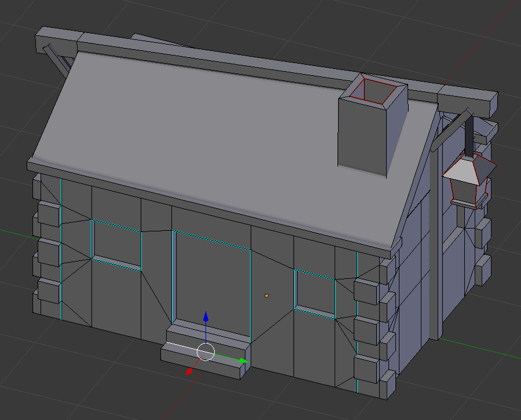Click the blue Z-axis gizmo arrow
This screenshot has height=420, width=521.
click(206, 318)
